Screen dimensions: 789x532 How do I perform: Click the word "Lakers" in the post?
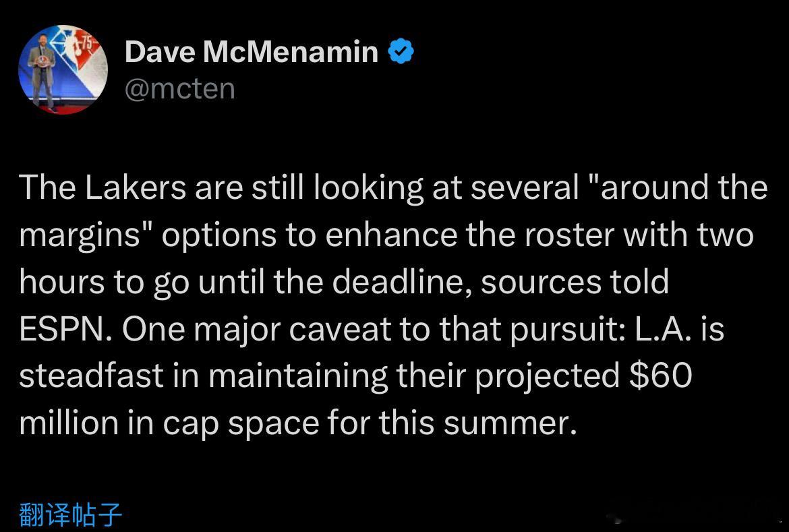(136, 187)
